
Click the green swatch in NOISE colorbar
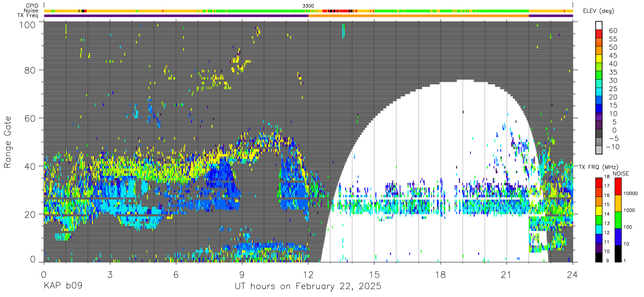pyautogui.click(x=618, y=219)
